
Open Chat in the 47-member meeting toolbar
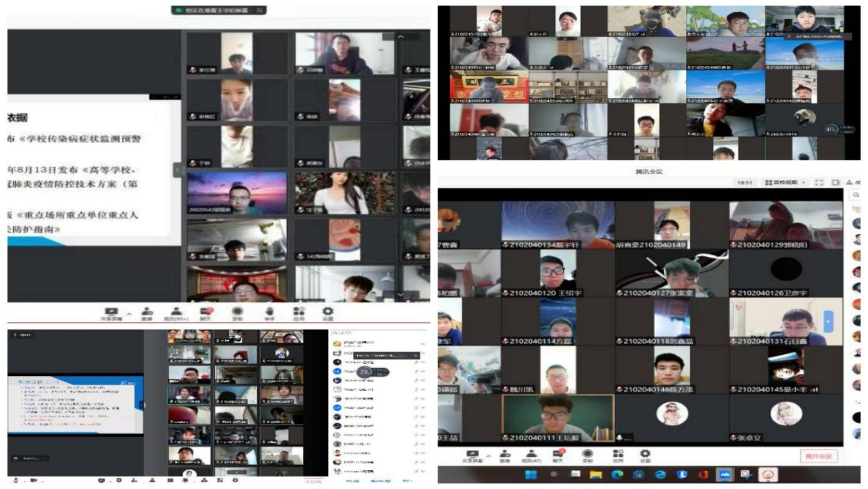tap(558, 456)
